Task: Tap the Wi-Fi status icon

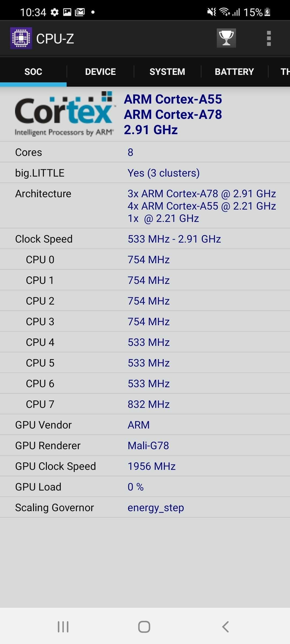Action: pyautogui.click(x=224, y=12)
